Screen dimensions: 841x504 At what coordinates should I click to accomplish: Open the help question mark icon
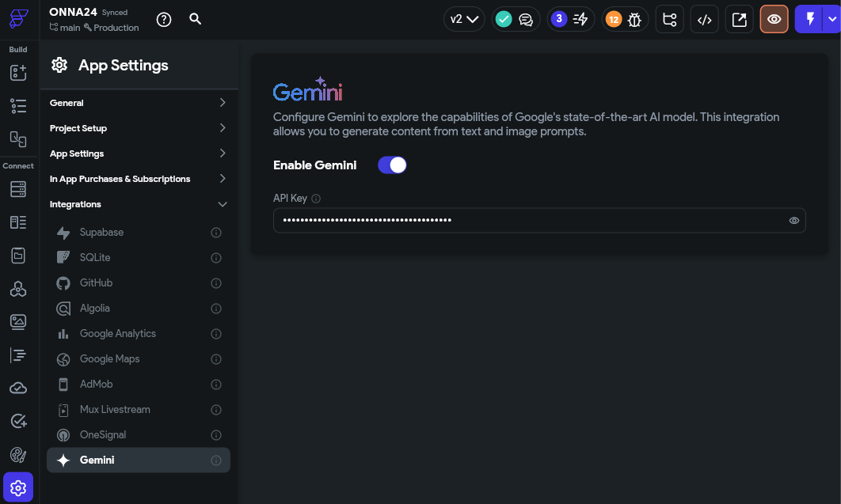[x=164, y=19]
